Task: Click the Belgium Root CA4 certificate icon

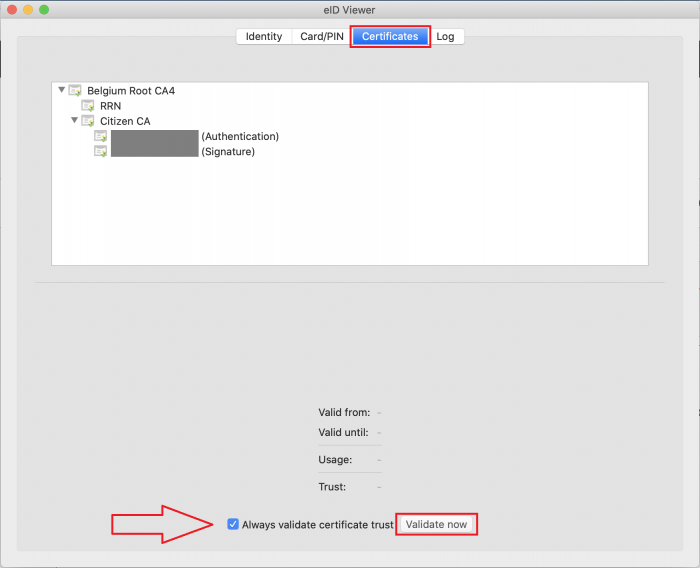Action: [75, 91]
